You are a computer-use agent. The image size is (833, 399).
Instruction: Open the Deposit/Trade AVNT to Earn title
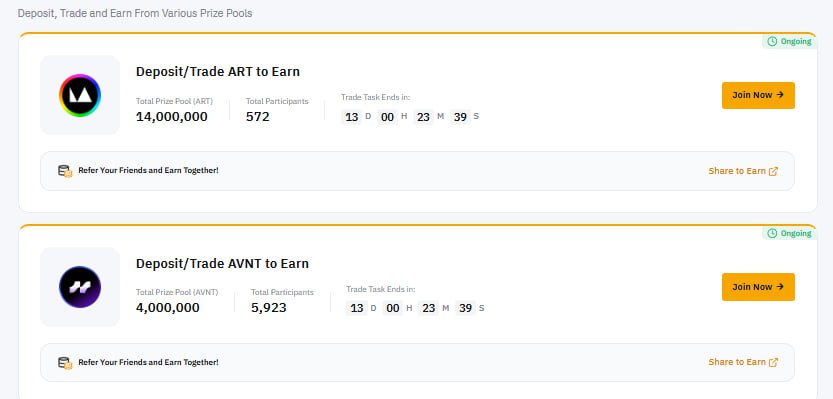tap(222, 264)
